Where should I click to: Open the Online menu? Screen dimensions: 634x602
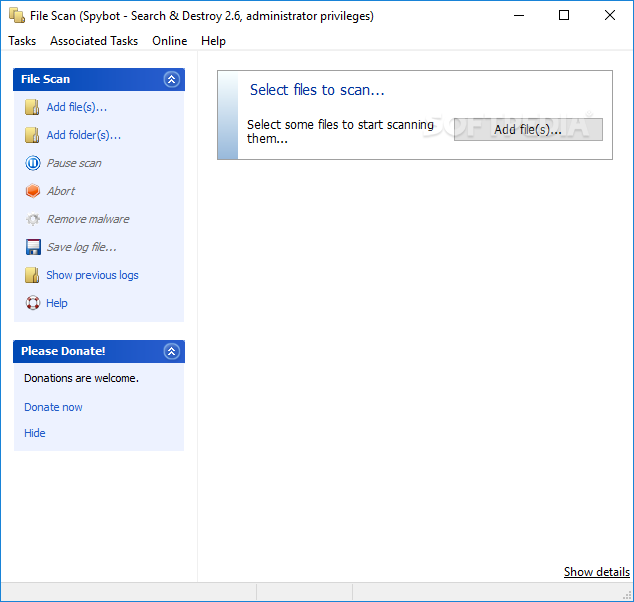coord(169,41)
